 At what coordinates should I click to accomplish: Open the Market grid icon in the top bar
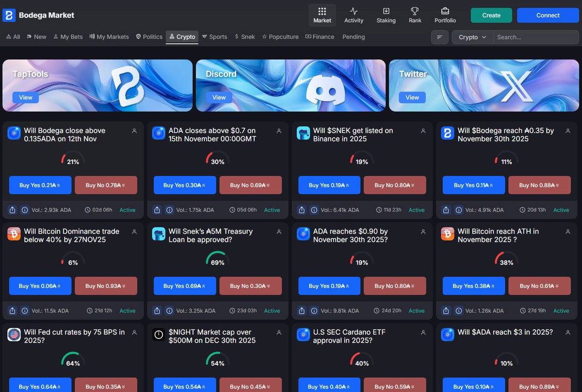322,12
